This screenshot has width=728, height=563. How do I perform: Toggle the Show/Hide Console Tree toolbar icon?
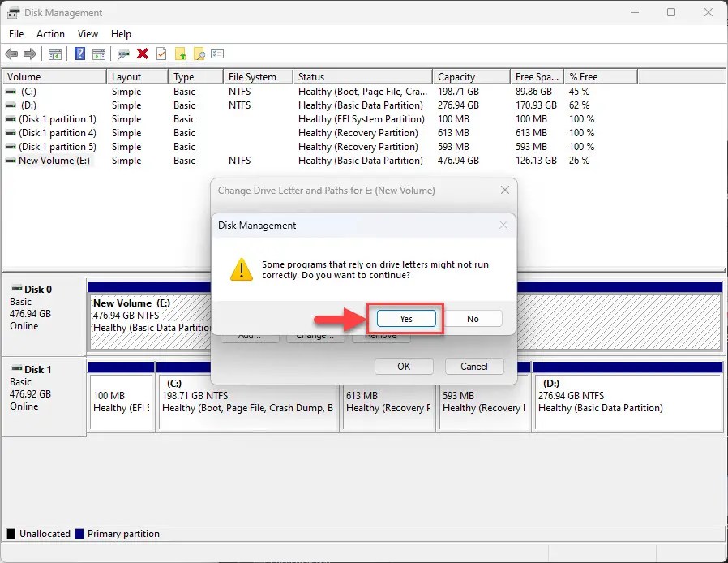(x=54, y=54)
